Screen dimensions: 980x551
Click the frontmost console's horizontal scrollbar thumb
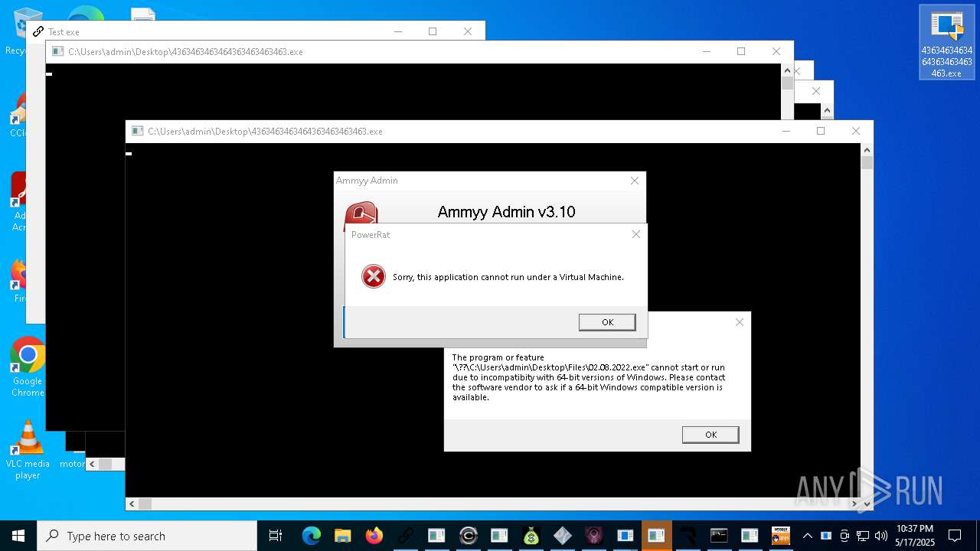point(145,504)
